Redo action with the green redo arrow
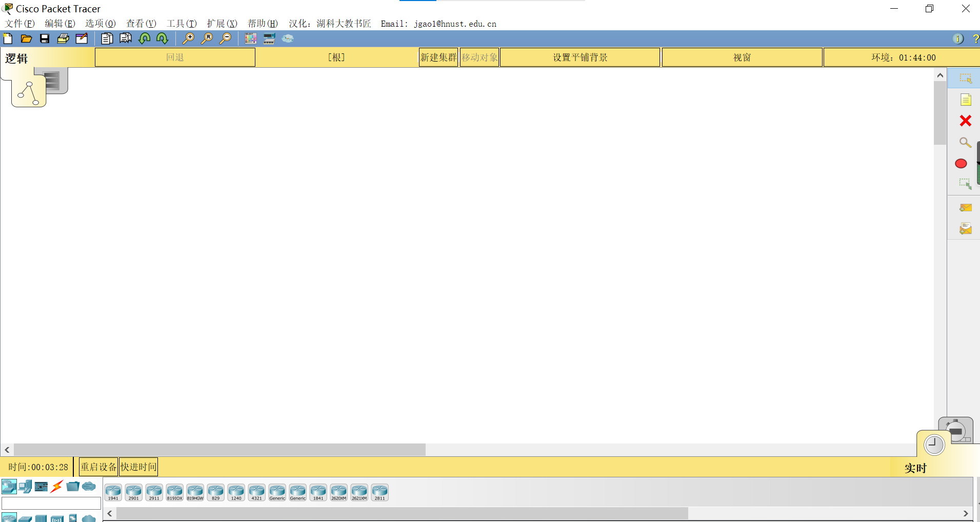The image size is (980, 522). (163, 38)
